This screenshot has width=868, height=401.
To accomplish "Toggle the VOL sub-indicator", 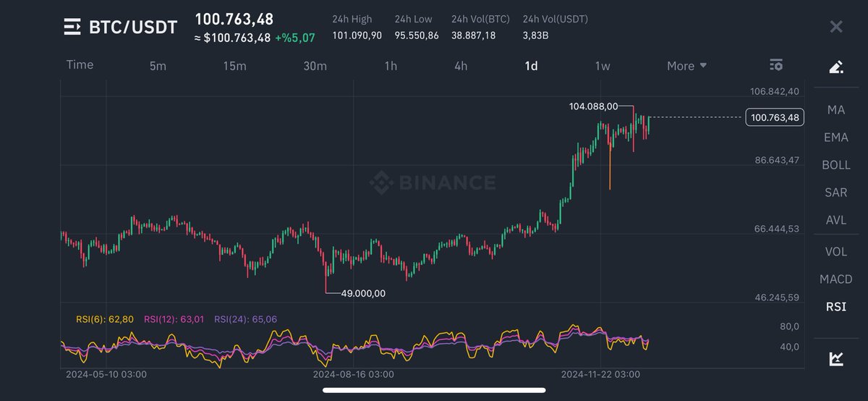I will [x=835, y=251].
